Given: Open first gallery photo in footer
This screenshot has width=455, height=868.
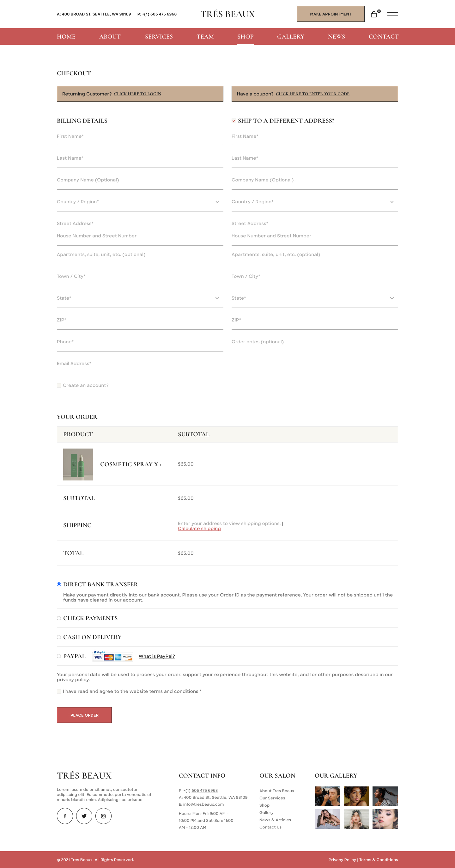Looking at the screenshot, I should pos(327,796).
